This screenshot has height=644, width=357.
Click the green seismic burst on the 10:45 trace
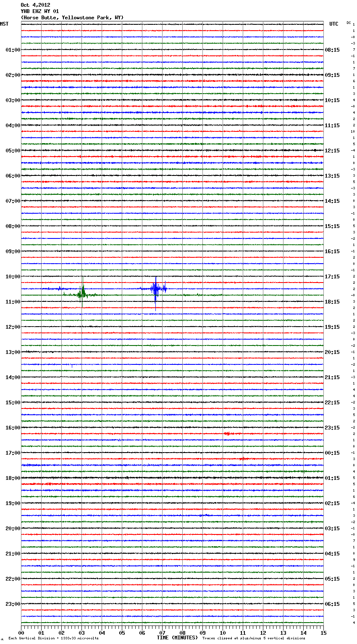tap(82, 294)
